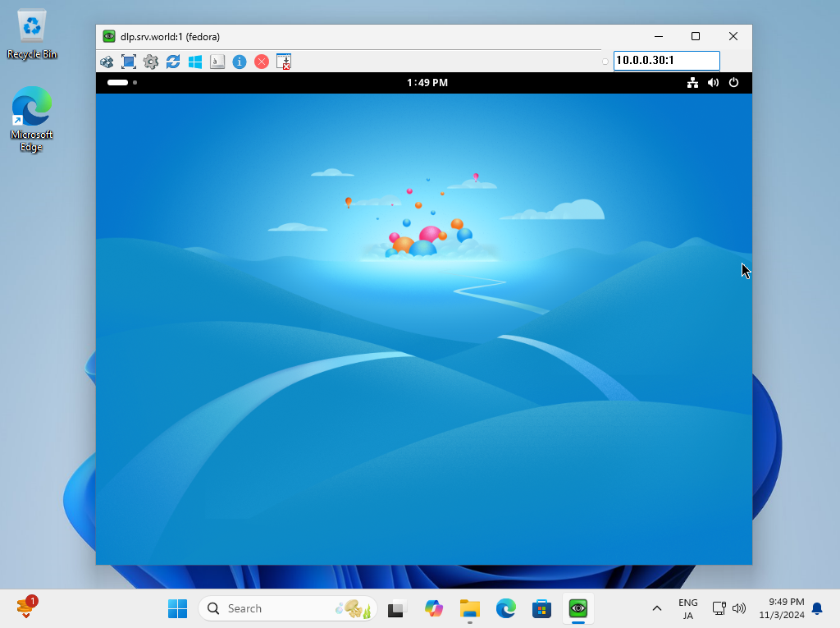Open the GNOME power system menu

pyautogui.click(x=734, y=83)
